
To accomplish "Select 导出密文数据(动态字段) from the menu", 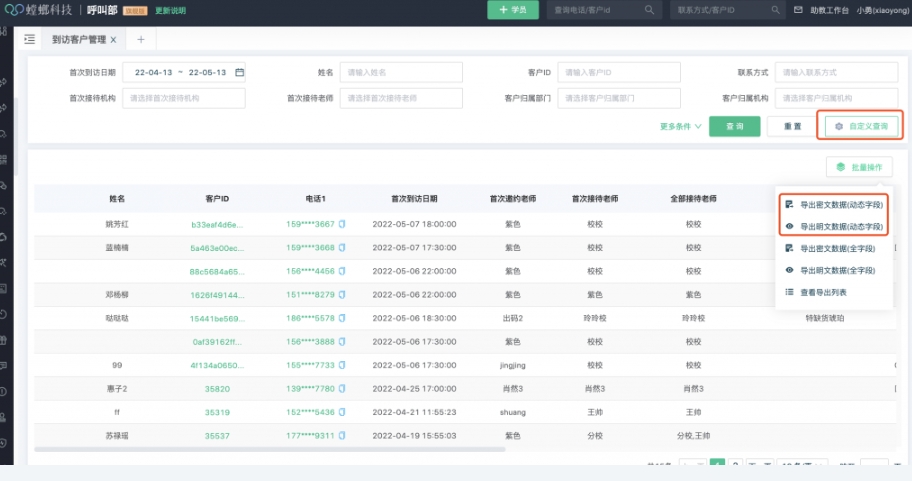I will [833, 205].
